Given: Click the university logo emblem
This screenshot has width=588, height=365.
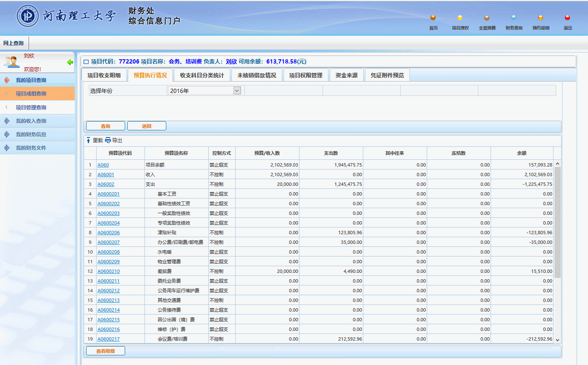Looking at the screenshot, I should pyautogui.click(x=28, y=16).
